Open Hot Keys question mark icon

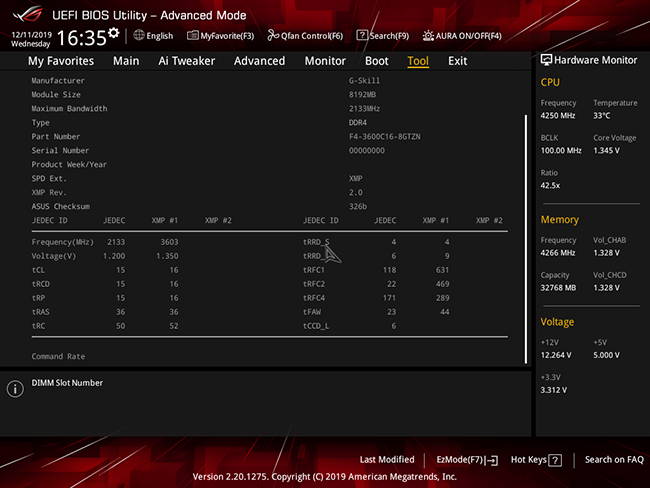point(555,460)
